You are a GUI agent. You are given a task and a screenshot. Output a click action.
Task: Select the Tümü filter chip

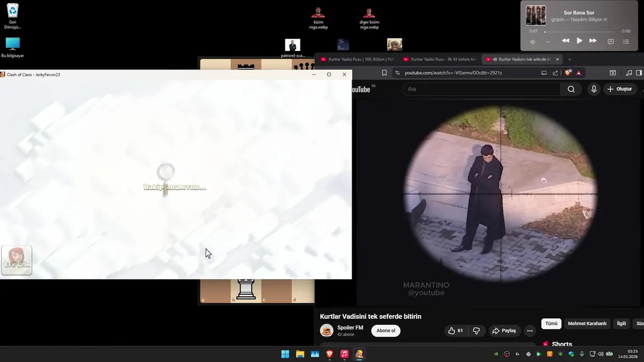point(551,324)
